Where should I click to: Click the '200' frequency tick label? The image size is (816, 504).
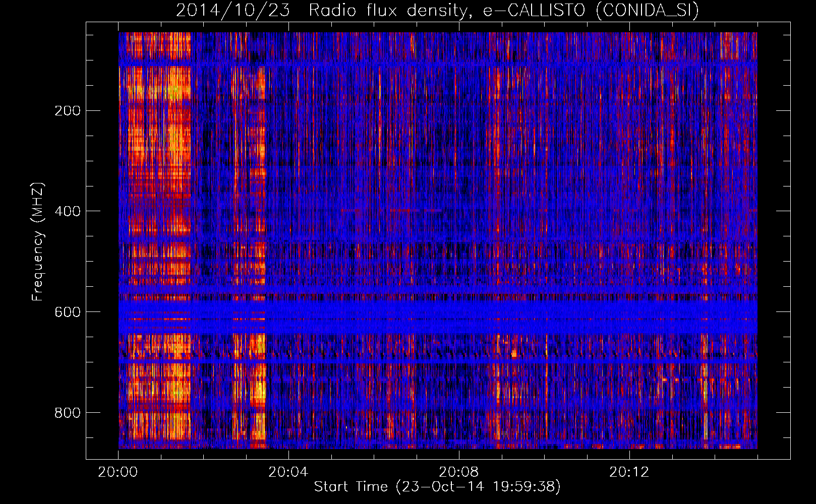tap(68, 110)
